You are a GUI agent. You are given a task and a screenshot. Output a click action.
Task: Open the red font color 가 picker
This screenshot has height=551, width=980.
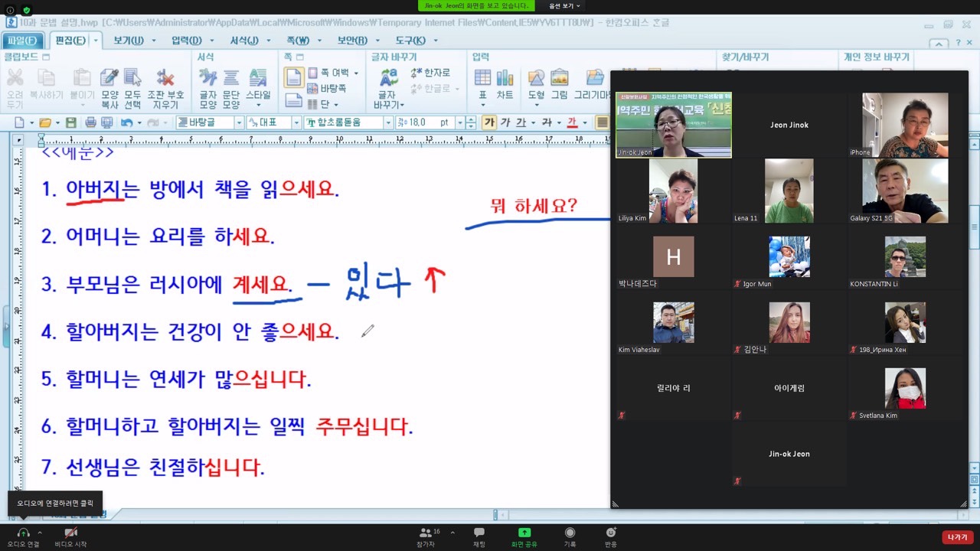click(572, 122)
